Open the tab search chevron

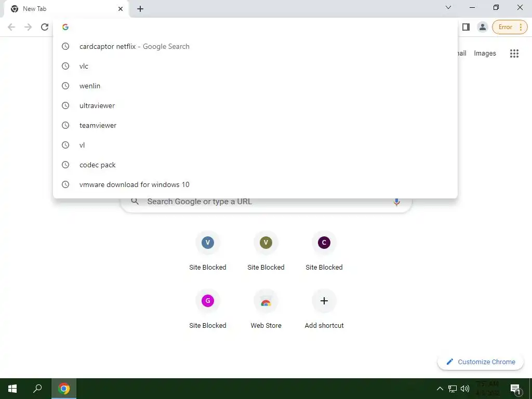click(x=448, y=7)
